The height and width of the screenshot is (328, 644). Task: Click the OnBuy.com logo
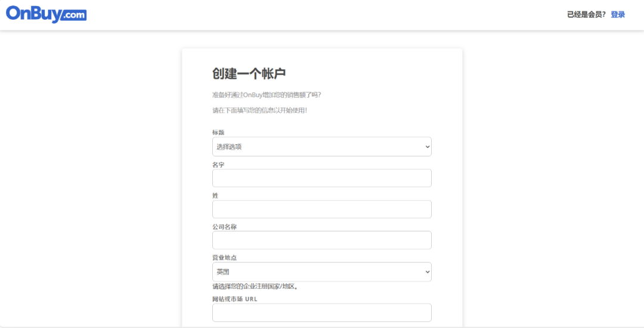click(46, 14)
